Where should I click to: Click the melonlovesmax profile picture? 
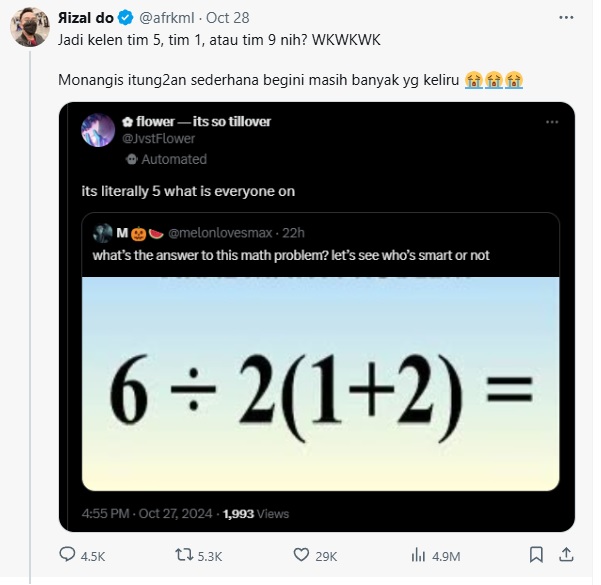(101, 234)
